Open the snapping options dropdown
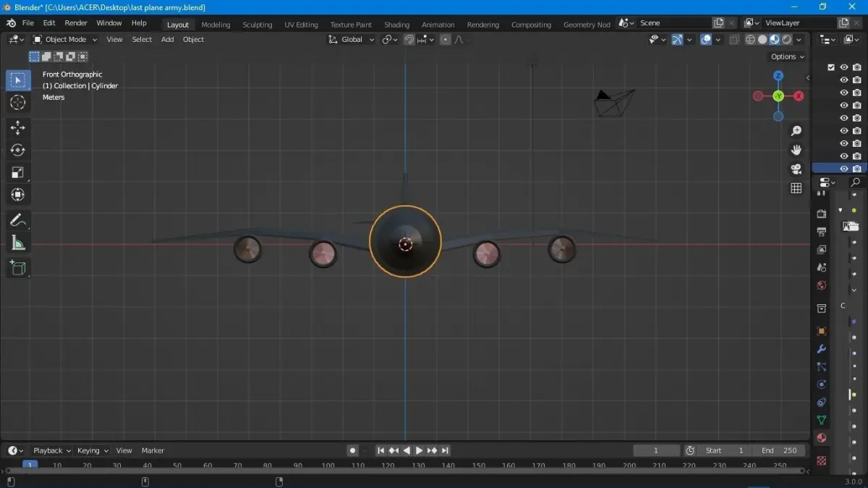The width and height of the screenshot is (868, 488). pyautogui.click(x=427, y=40)
